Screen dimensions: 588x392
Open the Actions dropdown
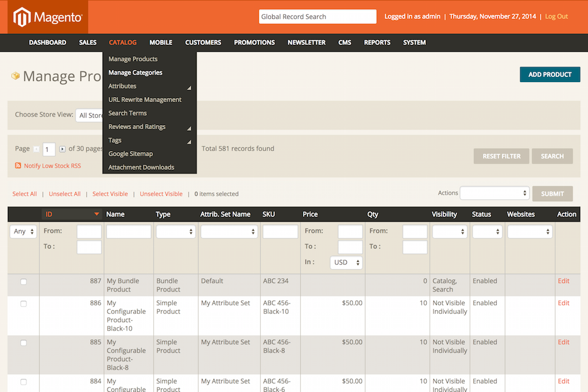tap(494, 193)
